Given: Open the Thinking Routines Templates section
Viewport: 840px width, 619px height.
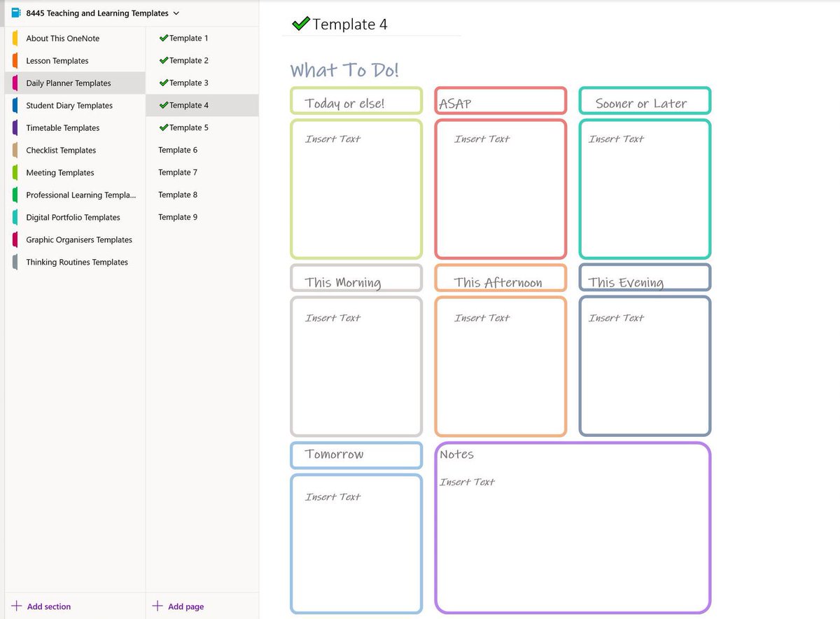Looking at the screenshot, I should [75, 263].
